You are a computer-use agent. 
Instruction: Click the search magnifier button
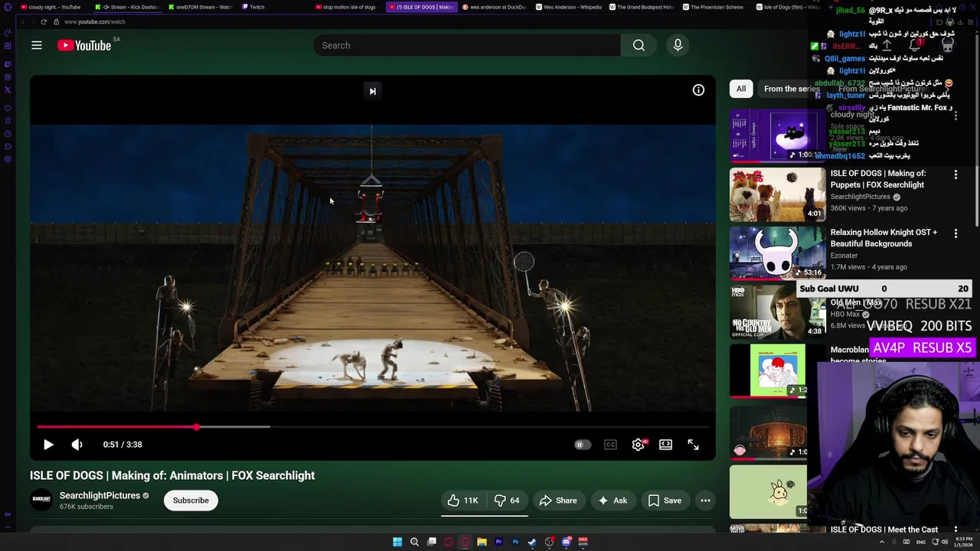(x=639, y=45)
